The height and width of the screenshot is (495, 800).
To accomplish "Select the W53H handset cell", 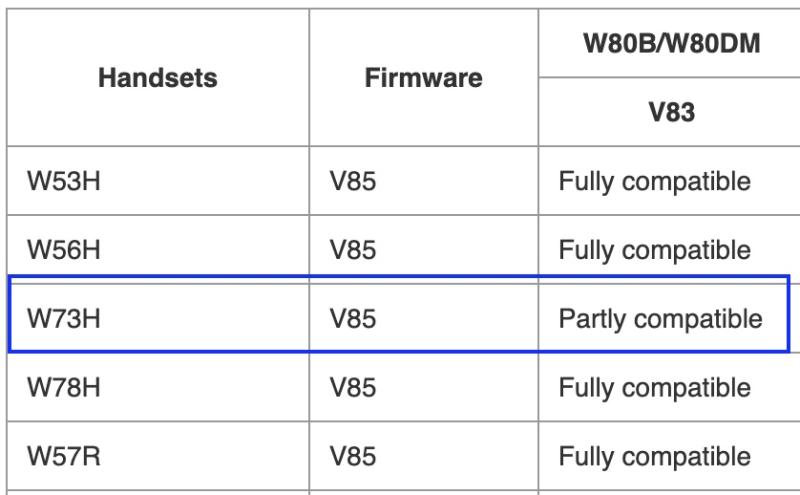I will (x=158, y=181).
